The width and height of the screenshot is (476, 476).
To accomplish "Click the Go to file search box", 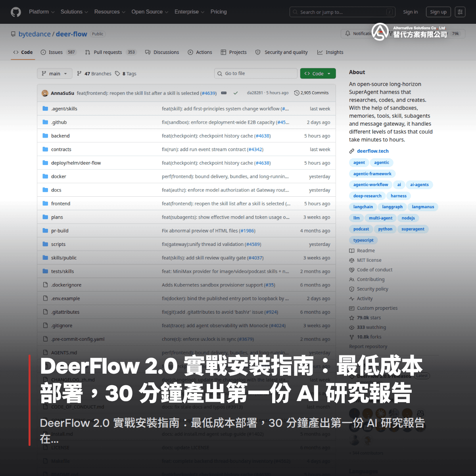I will pyautogui.click(x=256, y=73).
